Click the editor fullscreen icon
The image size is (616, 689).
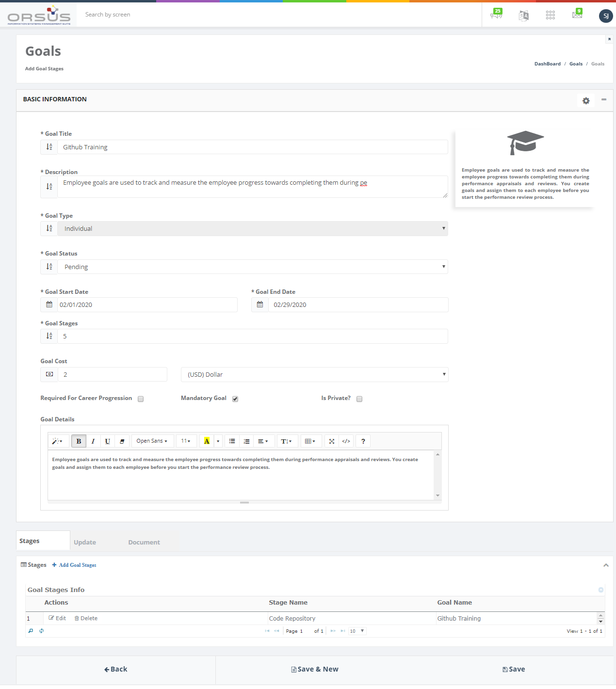[332, 441]
